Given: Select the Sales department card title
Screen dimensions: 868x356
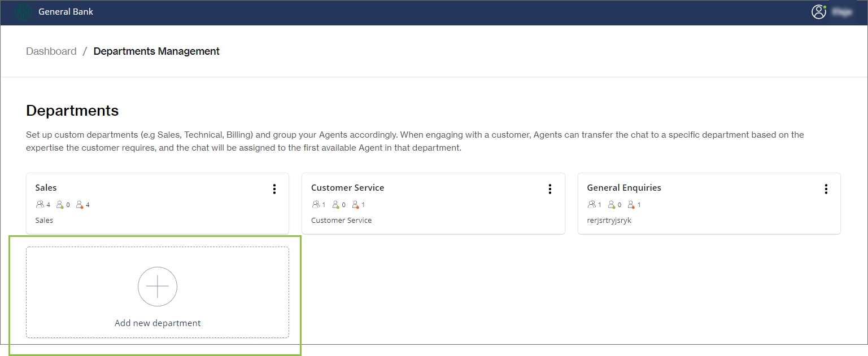Looking at the screenshot, I should (x=46, y=188).
